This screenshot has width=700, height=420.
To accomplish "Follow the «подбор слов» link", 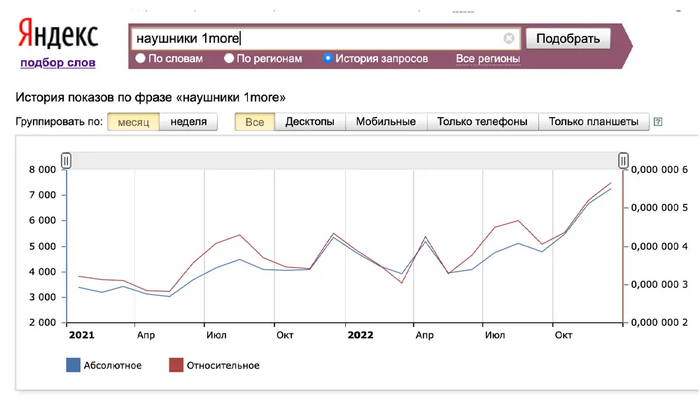I will click(x=58, y=63).
